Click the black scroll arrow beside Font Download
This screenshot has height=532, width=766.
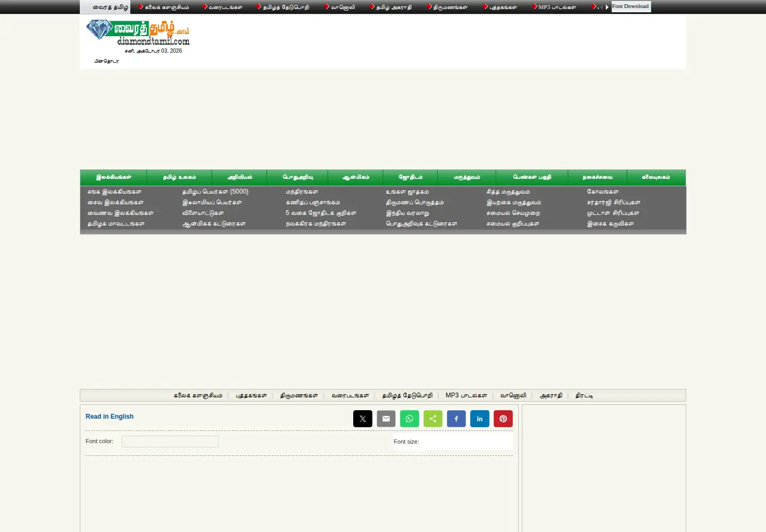pyautogui.click(x=607, y=7)
